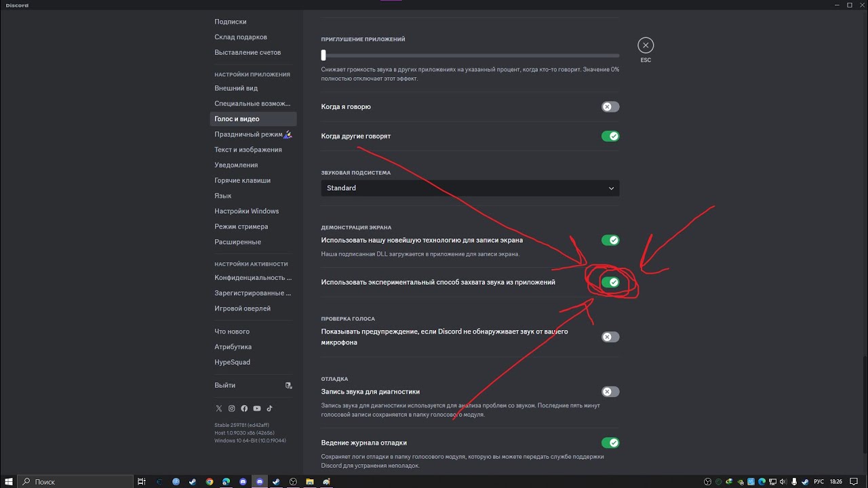Viewport: 868px width, 488px height.
Task: Toggle the Когда я говорю switch
Action: click(610, 106)
